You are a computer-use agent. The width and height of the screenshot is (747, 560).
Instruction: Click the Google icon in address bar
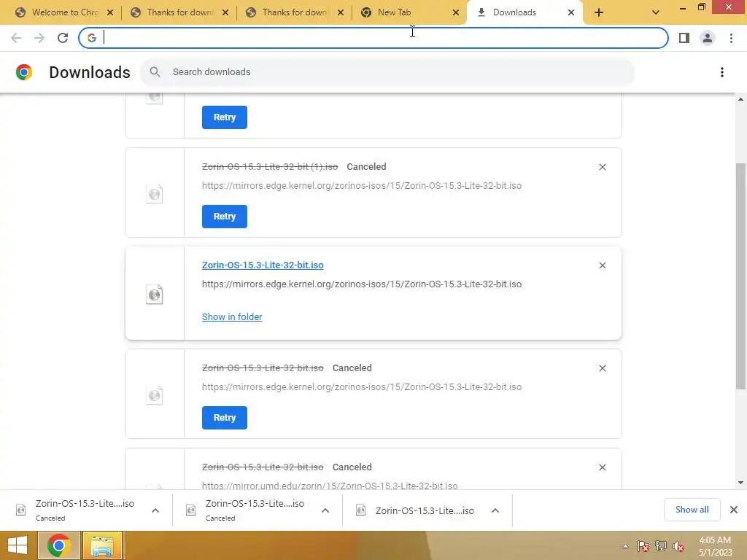[x=91, y=38]
